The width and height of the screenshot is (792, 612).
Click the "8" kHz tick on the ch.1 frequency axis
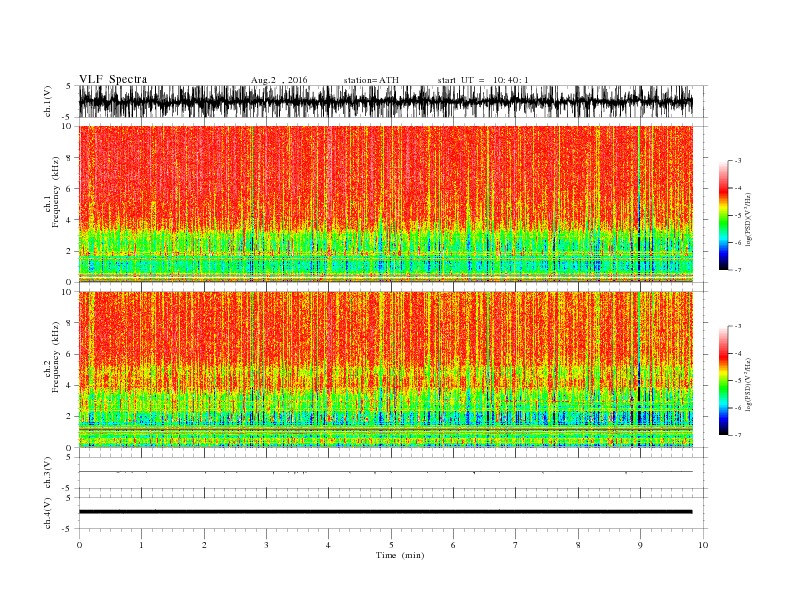click(70, 158)
